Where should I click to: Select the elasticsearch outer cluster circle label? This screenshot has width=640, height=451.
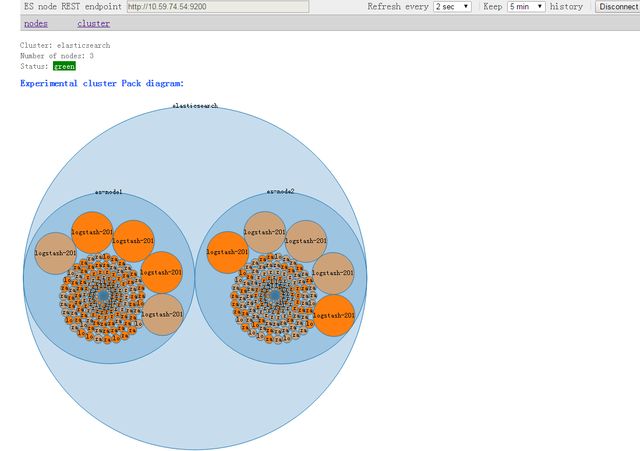click(x=195, y=106)
